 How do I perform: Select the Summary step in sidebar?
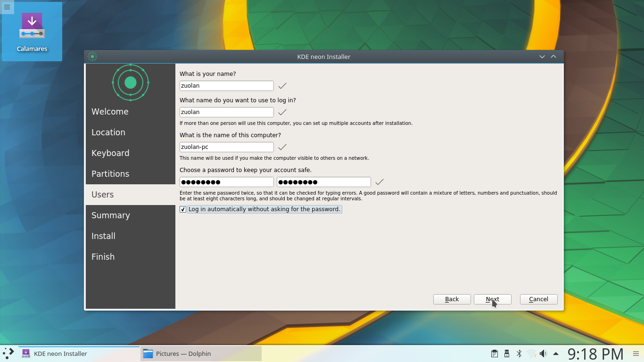(x=131, y=215)
